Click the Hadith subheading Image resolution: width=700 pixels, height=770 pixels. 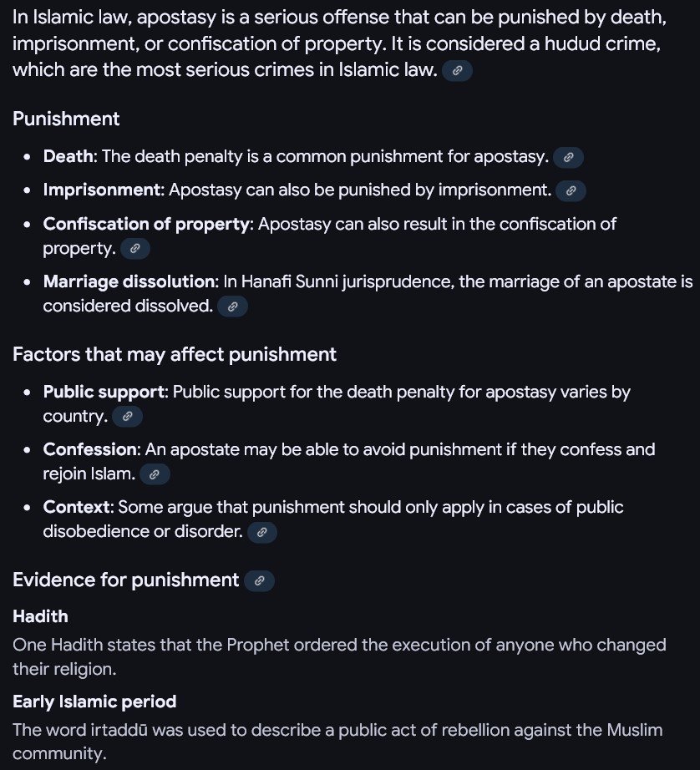tap(40, 616)
